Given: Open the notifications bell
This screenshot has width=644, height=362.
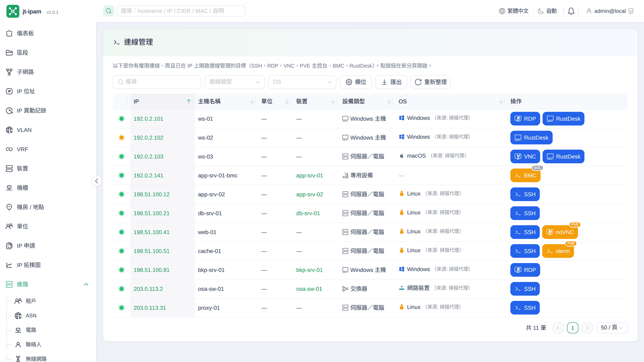Looking at the screenshot, I should [x=571, y=11].
